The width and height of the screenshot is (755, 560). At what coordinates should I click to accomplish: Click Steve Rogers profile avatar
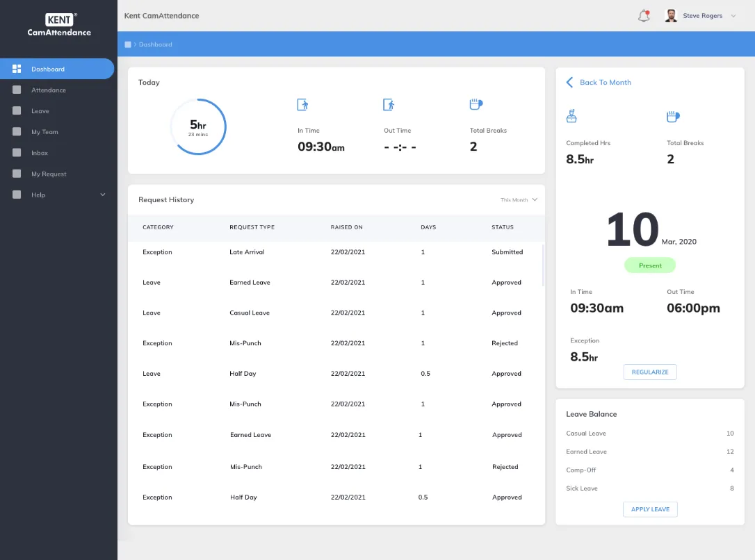pos(671,16)
